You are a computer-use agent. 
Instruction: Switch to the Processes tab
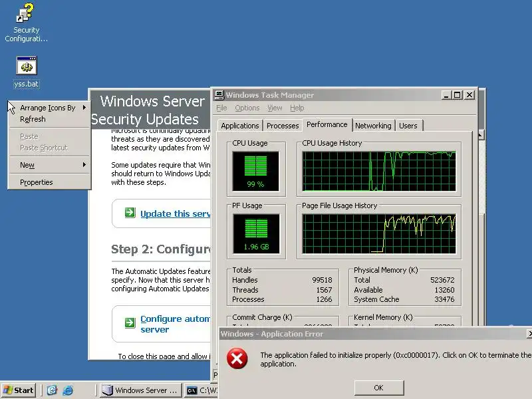283,126
